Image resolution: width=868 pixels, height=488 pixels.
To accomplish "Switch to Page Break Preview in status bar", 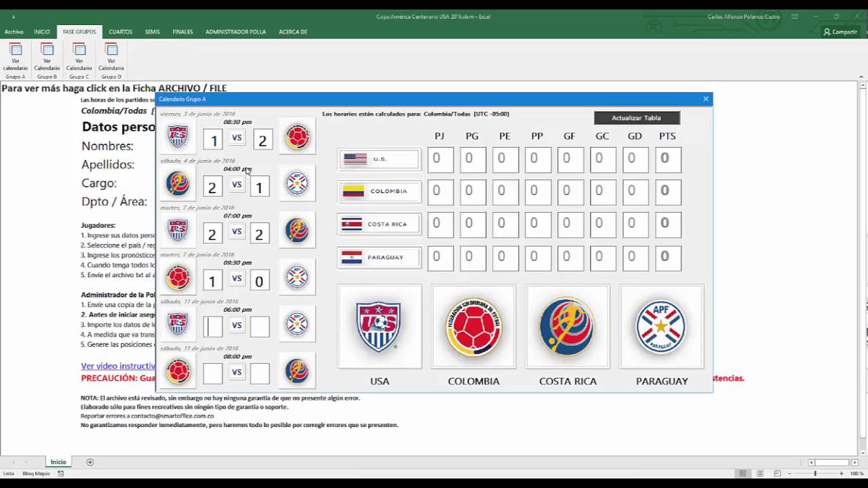I will pos(777,473).
